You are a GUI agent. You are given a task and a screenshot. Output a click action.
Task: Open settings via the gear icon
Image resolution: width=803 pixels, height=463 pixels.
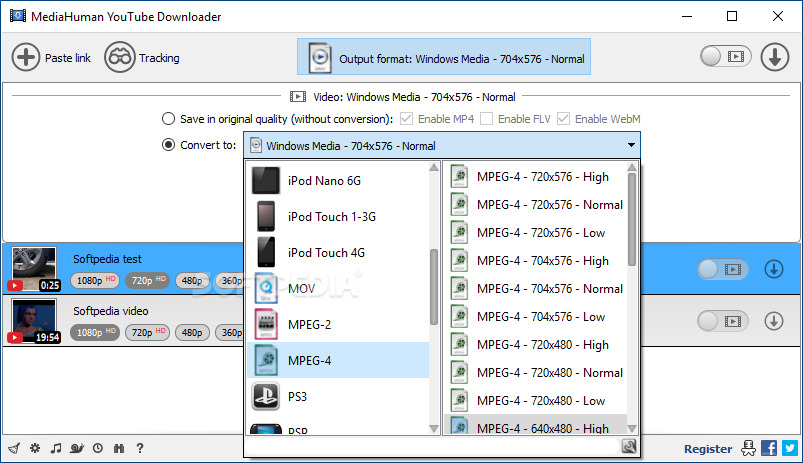pyautogui.click(x=35, y=448)
